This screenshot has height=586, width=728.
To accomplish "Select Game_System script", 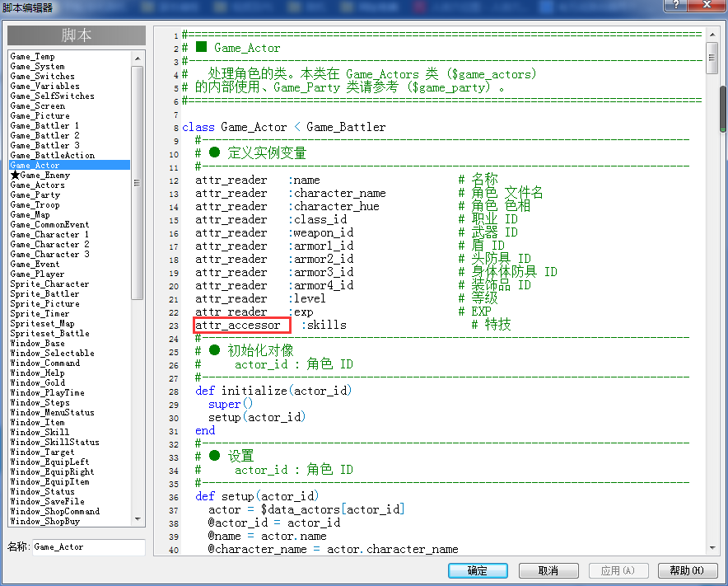I will coord(38,67).
